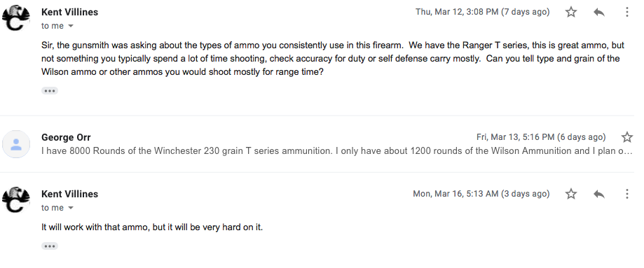Viewport: 644px width, 268px height.
Task: Star George Orr's Mar 13 message
Action: 626,136
